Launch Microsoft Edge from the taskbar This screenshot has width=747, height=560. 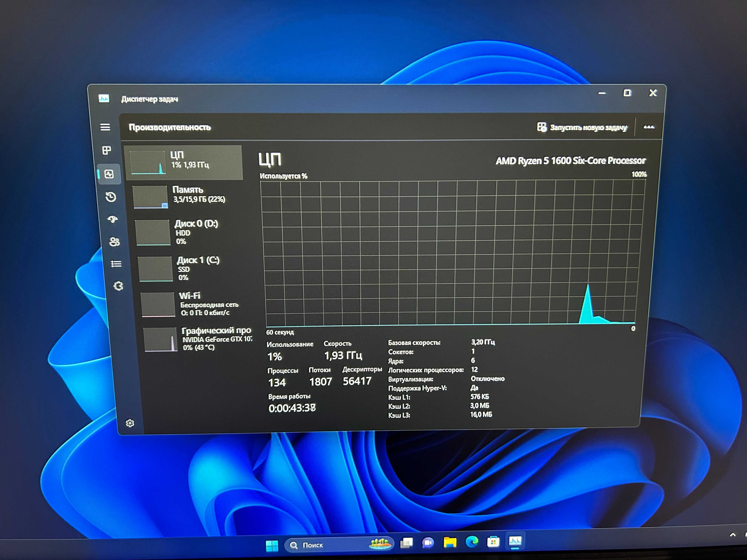pos(472,542)
